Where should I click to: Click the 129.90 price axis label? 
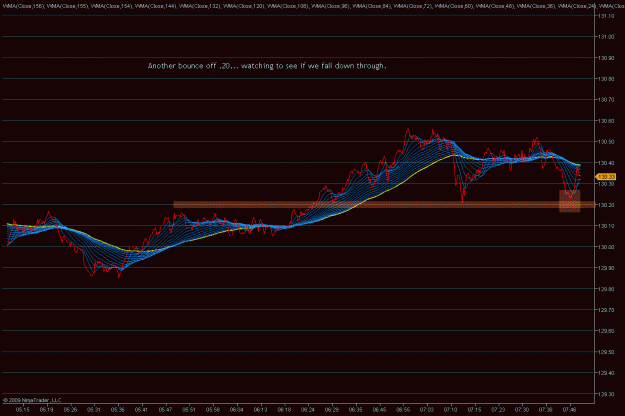point(606,268)
